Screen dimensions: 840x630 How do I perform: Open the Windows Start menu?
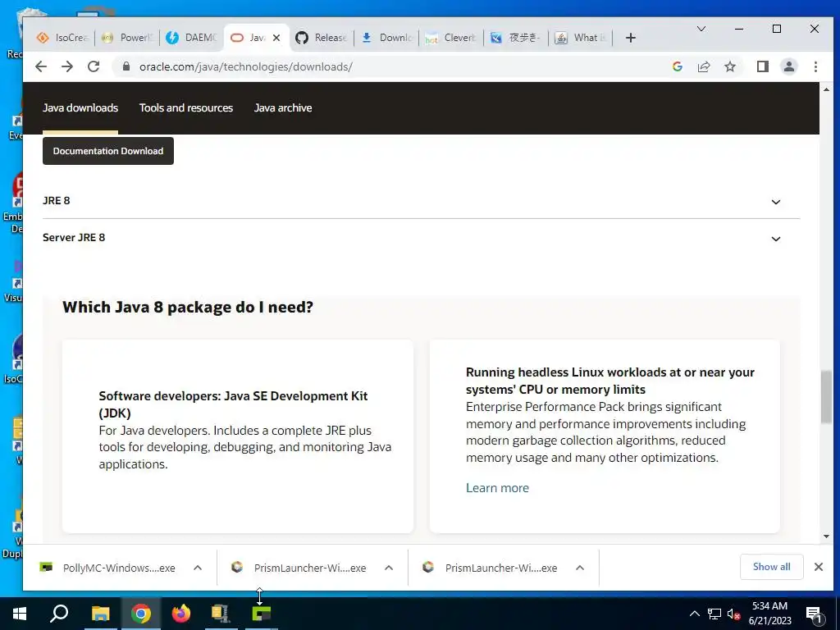[20, 614]
